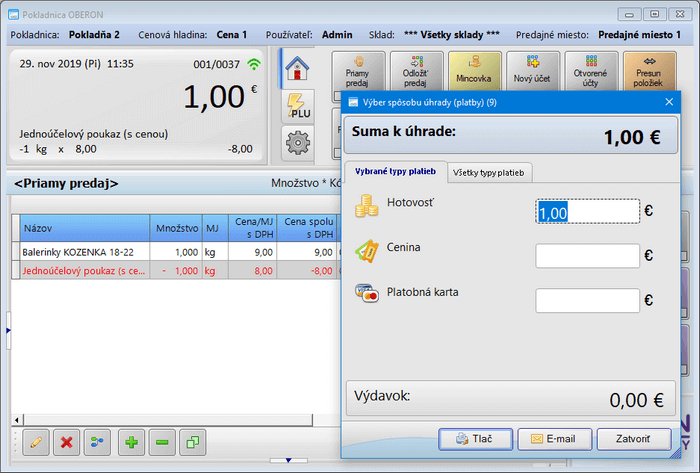Open the settings gear panel

298,143
